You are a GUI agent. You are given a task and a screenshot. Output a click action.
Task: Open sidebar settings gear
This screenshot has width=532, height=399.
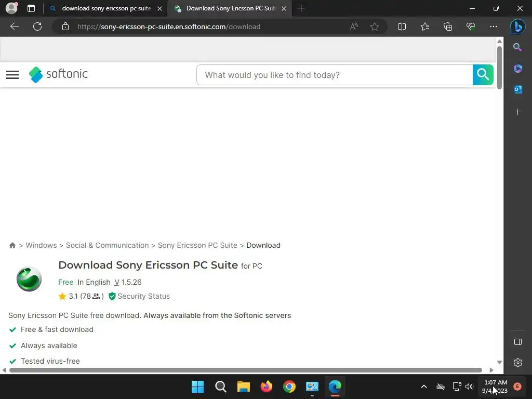(518, 363)
